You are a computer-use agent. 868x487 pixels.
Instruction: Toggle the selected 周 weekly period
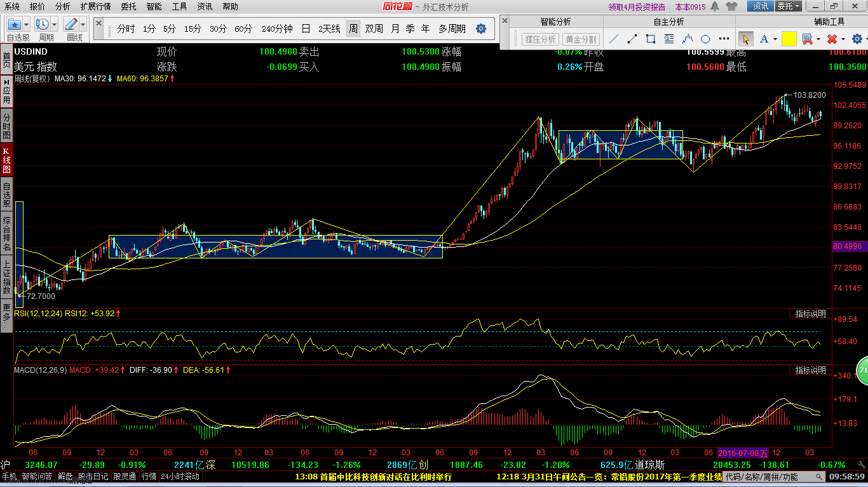pyautogui.click(x=353, y=29)
